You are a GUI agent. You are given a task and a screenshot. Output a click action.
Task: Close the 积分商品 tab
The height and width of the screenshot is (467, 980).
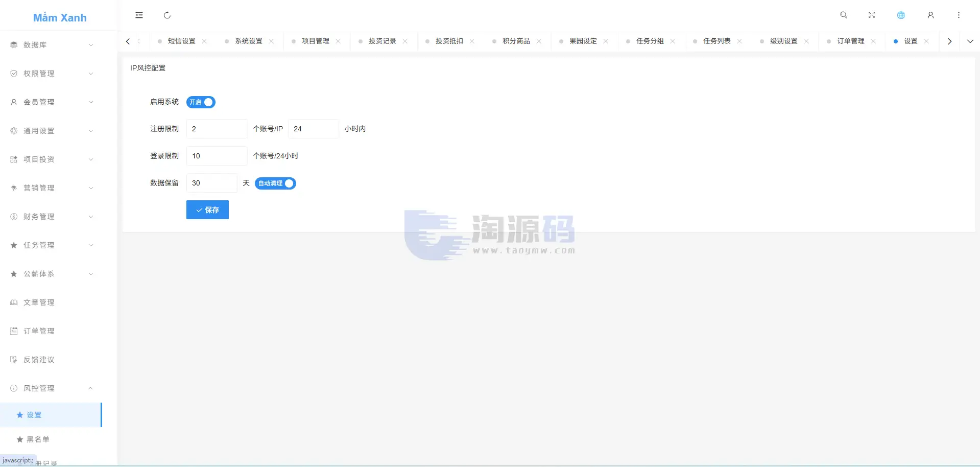pyautogui.click(x=539, y=41)
